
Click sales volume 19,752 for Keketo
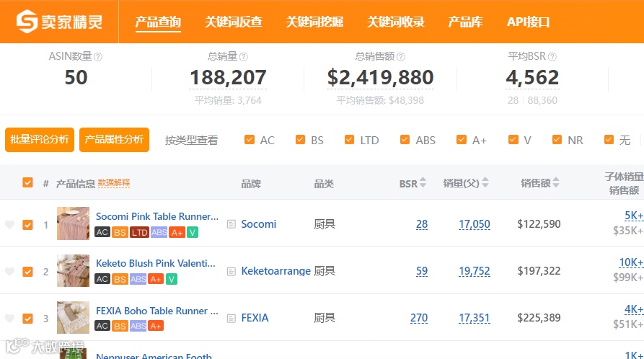[475, 271]
